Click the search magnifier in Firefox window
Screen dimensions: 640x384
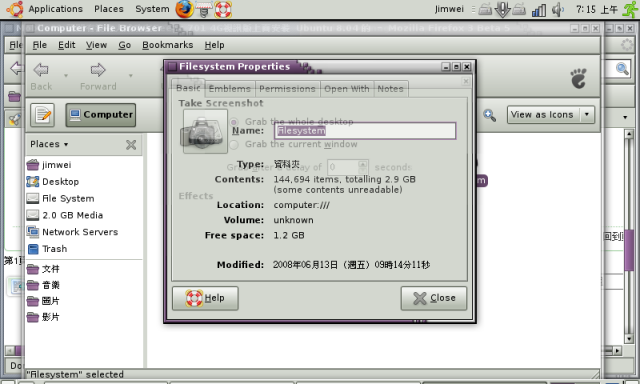tap(622, 69)
